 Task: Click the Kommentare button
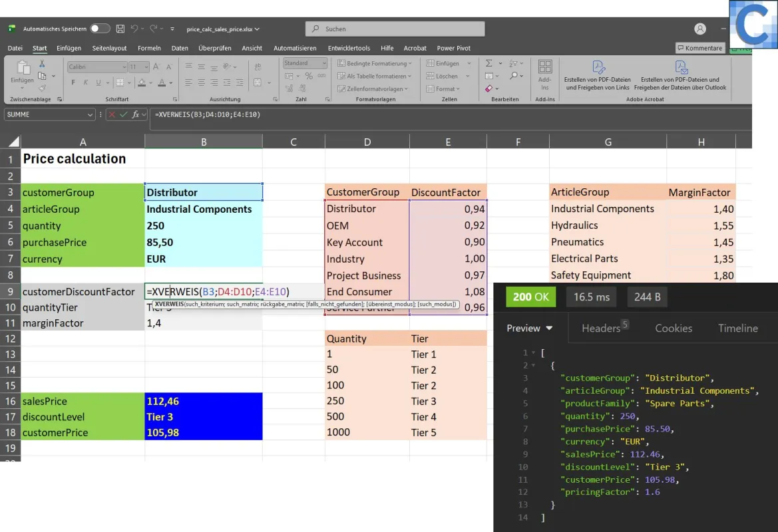pyautogui.click(x=700, y=48)
